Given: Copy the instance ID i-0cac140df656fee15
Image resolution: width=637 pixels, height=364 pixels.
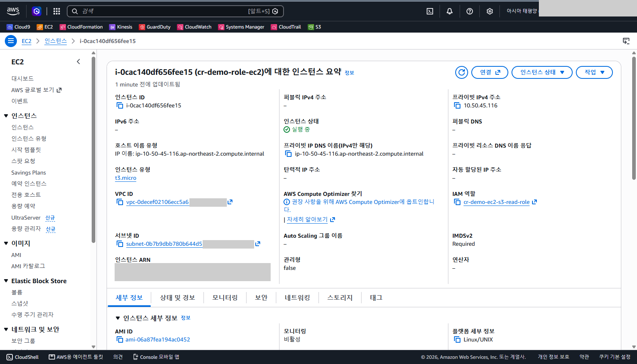Looking at the screenshot, I should tap(120, 105).
